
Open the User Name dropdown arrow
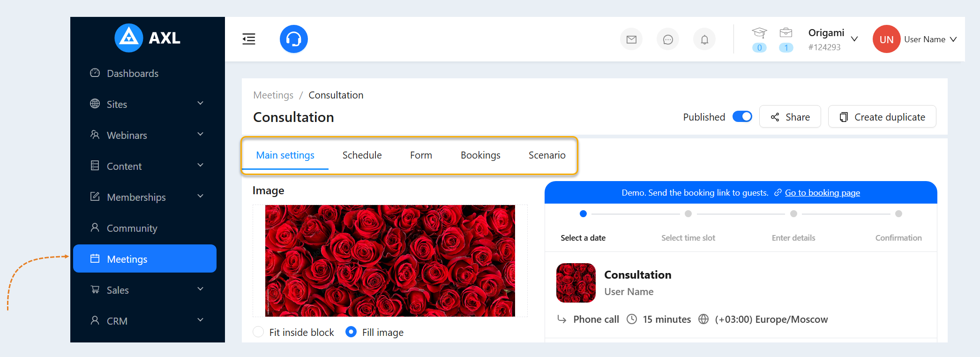click(x=953, y=39)
